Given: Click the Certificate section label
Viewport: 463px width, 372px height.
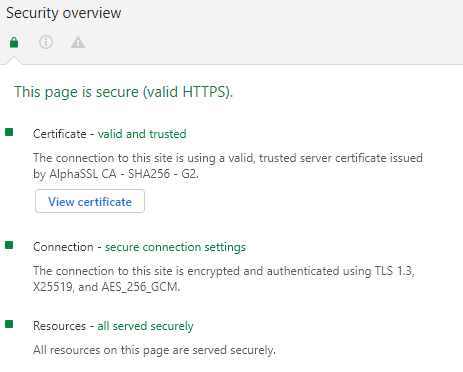Looking at the screenshot, I should (60, 134).
